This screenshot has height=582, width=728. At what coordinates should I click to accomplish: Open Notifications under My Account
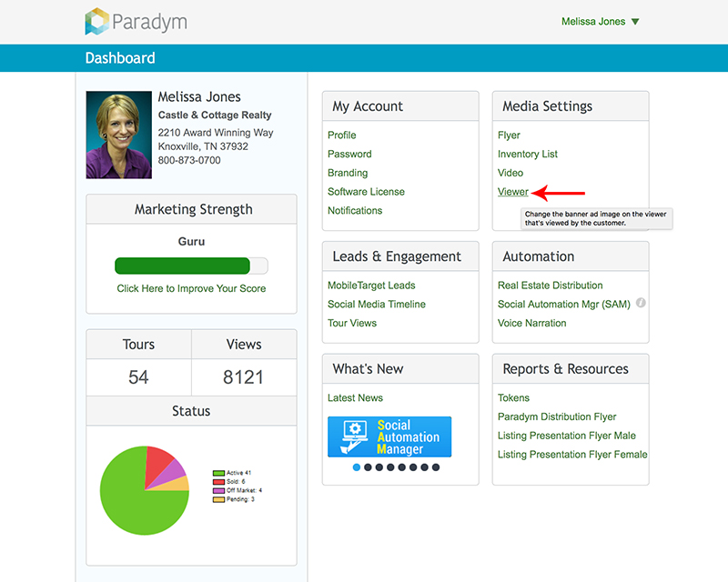pyautogui.click(x=355, y=211)
